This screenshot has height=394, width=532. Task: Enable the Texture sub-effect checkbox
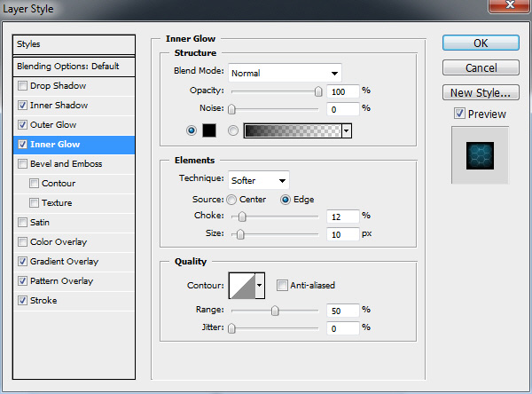34,203
